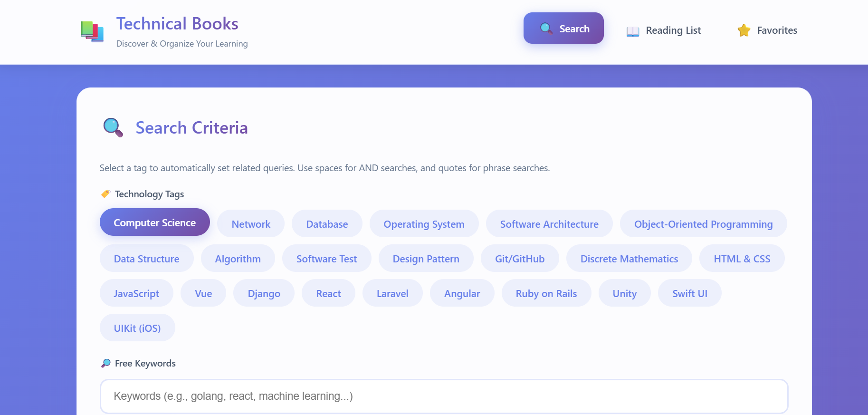Select the Software Architecture tag
This screenshot has width=868, height=415.
[x=549, y=223]
